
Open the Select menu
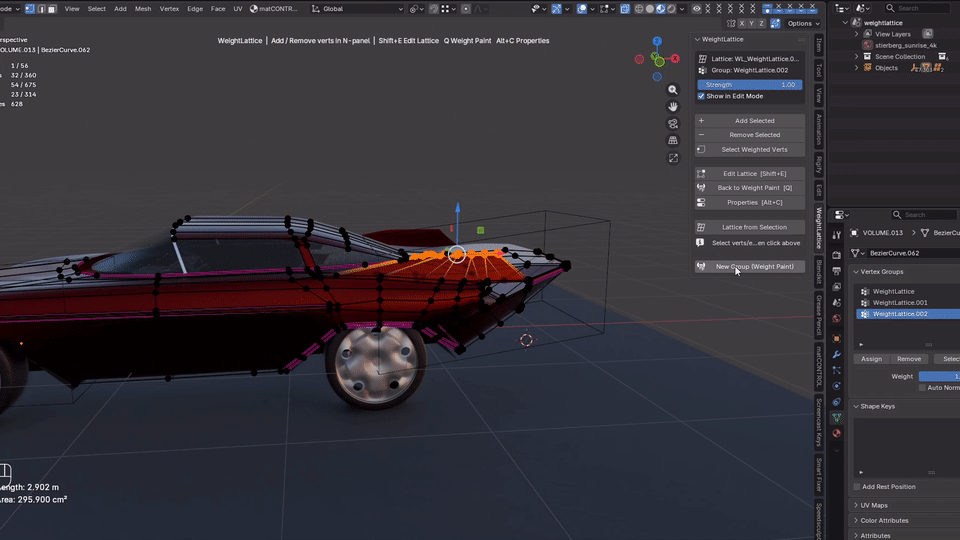(97, 9)
